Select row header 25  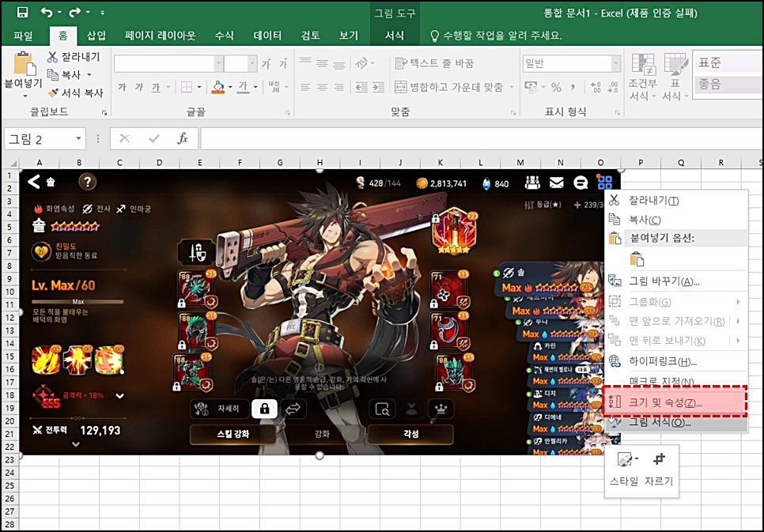[x=9, y=485]
